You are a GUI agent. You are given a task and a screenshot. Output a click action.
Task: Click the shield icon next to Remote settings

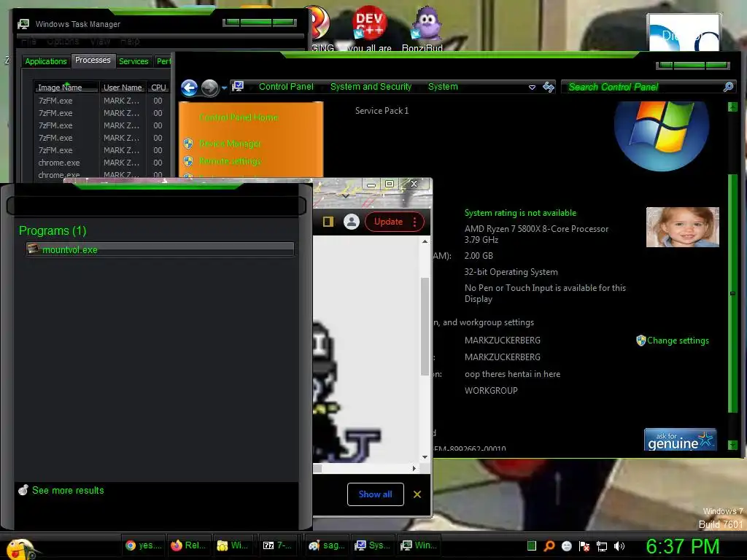pyautogui.click(x=188, y=161)
